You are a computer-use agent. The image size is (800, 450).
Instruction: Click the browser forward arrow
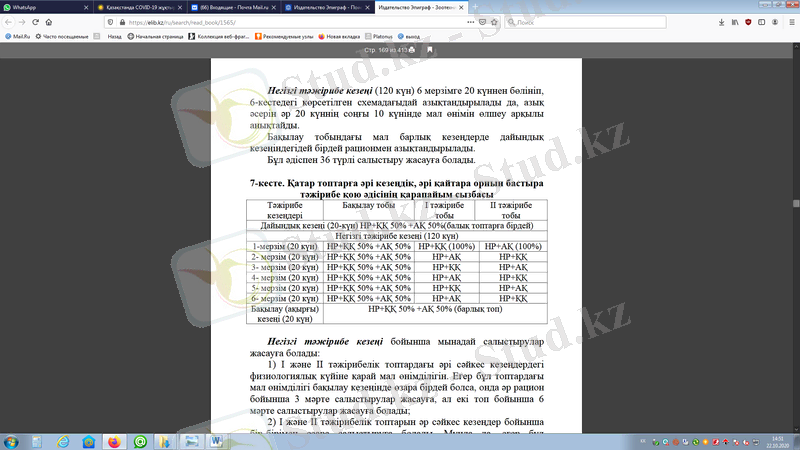[22, 22]
